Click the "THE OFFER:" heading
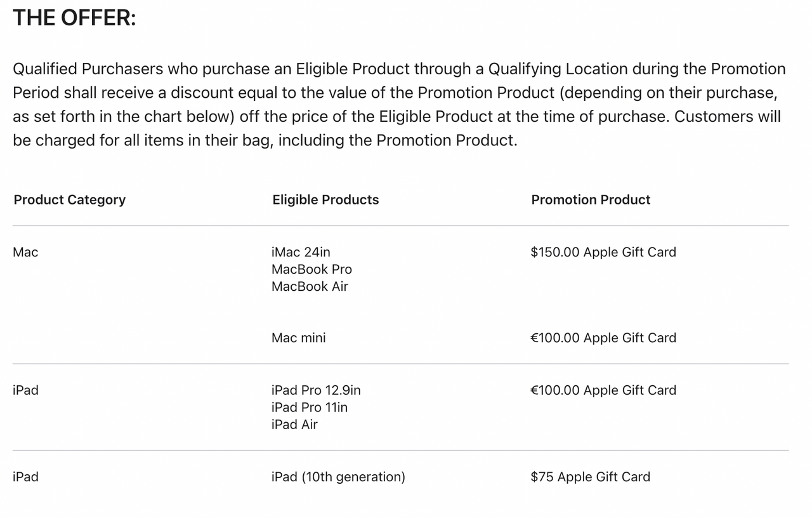812x518 pixels. tap(74, 18)
